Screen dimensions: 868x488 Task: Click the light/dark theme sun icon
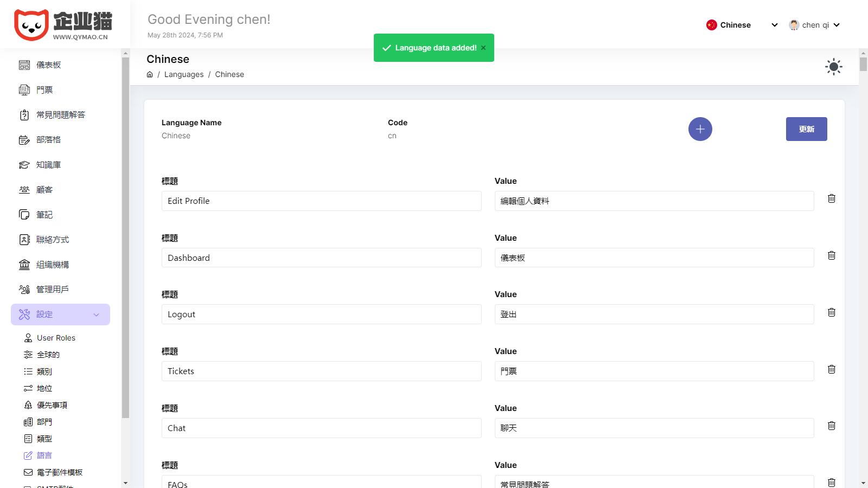833,67
